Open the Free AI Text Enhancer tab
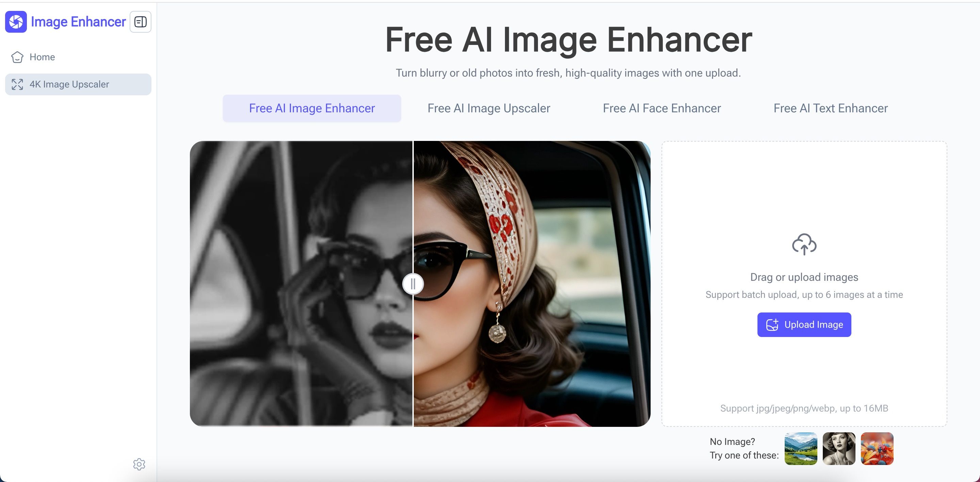980x482 pixels. (x=831, y=109)
